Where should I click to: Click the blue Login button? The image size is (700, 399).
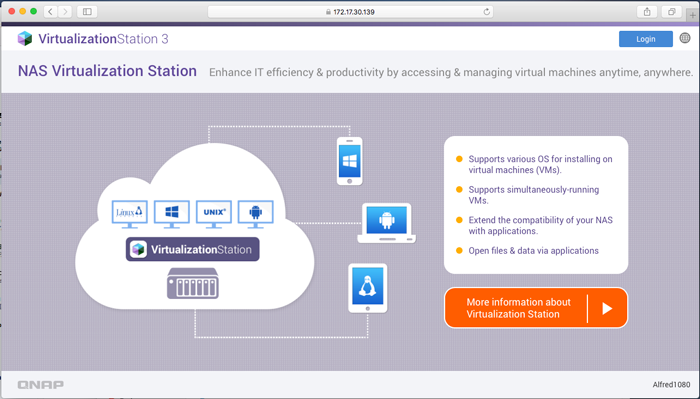(646, 39)
